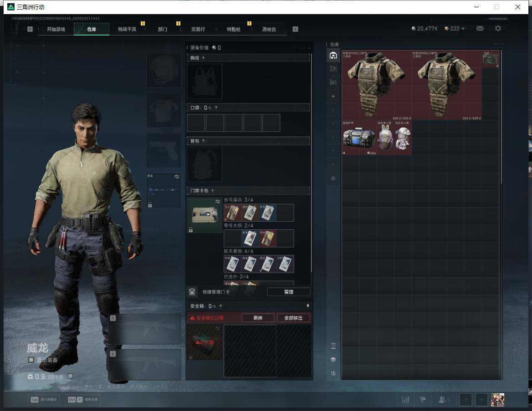Click the empty chest rig slot

205,81
